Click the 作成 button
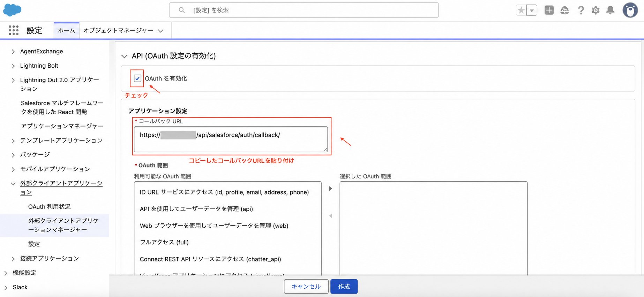 tap(344, 287)
